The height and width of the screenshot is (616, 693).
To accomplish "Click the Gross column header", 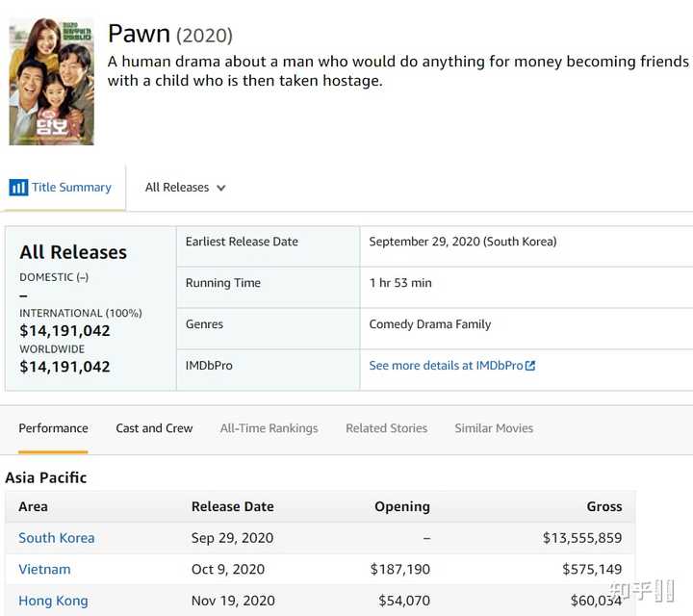I will pyautogui.click(x=603, y=506).
